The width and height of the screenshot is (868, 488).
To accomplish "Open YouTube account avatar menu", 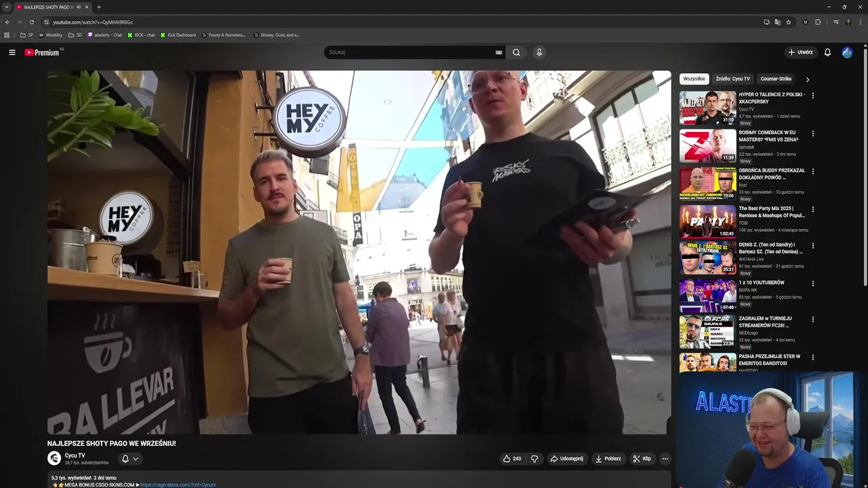I will point(847,52).
